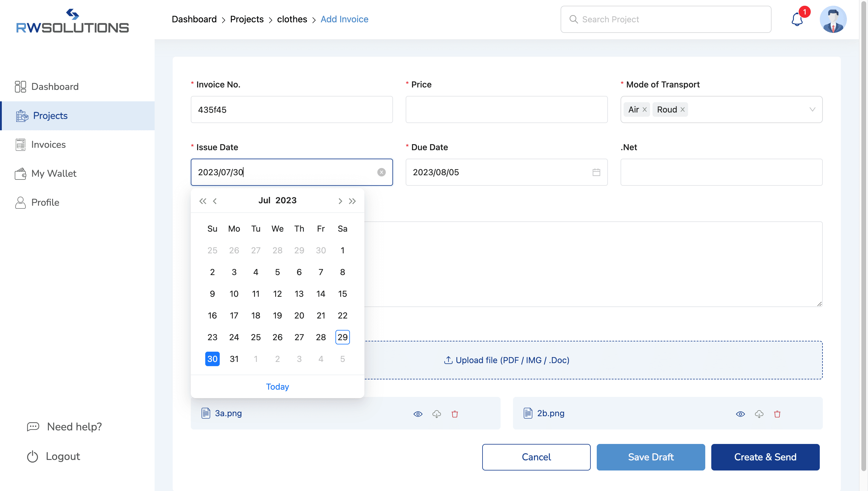Go to Projects breadcrumb
This screenshot has height=491, width=868.
(247, 19)
